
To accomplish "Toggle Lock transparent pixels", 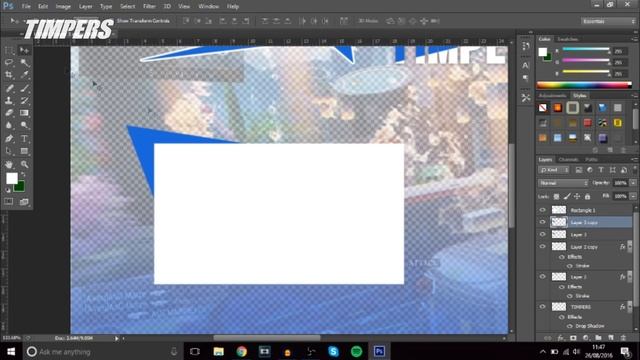I will pyautogui.click(x=556, y=197).
